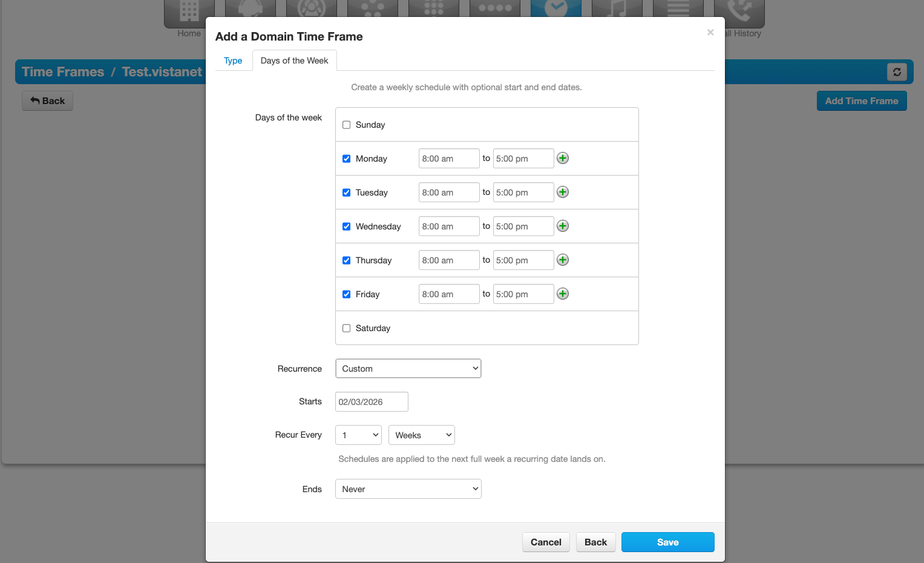This screenshot has height=563, width=924.
Task: Add another time range for Tuesday
Action: point(563,192)
